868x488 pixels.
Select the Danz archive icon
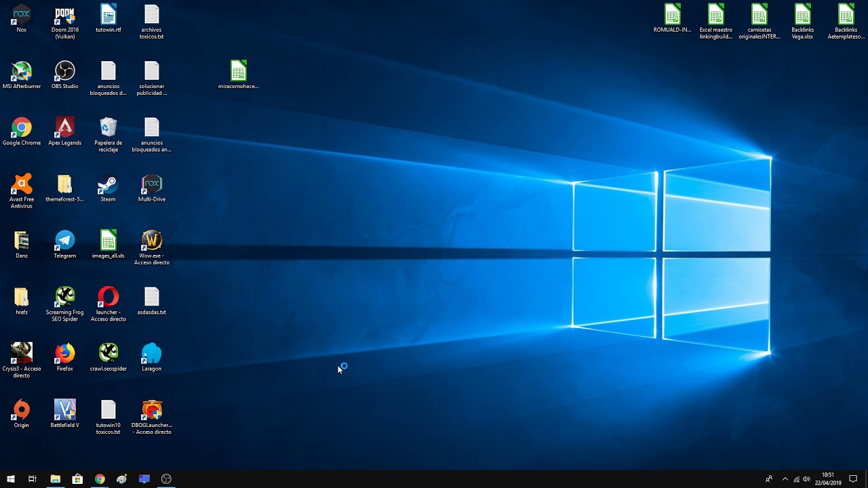(22, 245)
